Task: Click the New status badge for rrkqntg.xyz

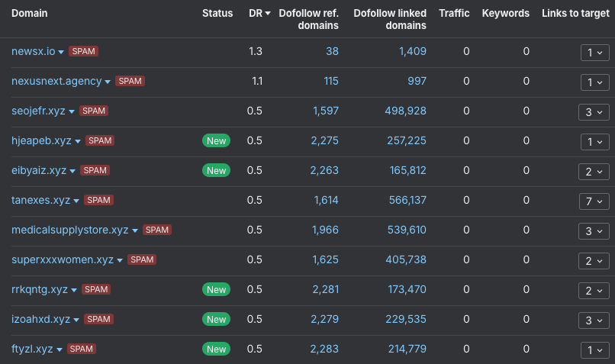Action: coord(216,289)
